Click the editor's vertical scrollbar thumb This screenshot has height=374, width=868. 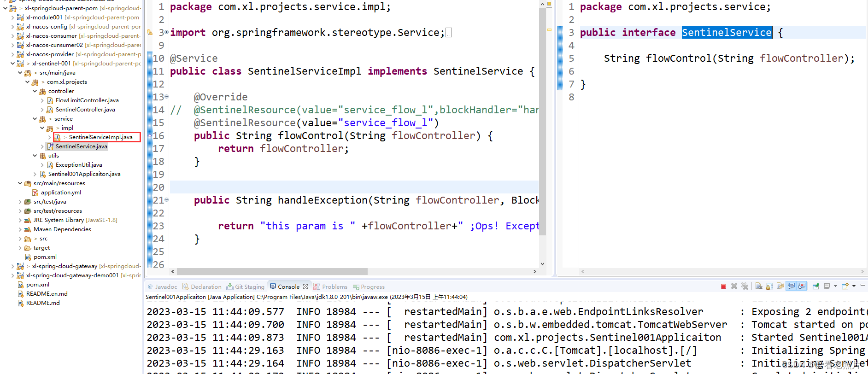point(542,121)
